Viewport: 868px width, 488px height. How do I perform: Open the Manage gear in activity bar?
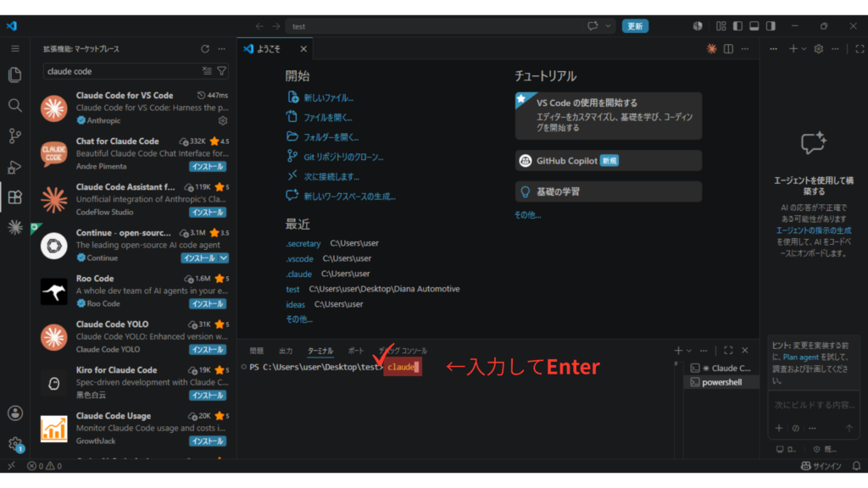pos(15,443)
